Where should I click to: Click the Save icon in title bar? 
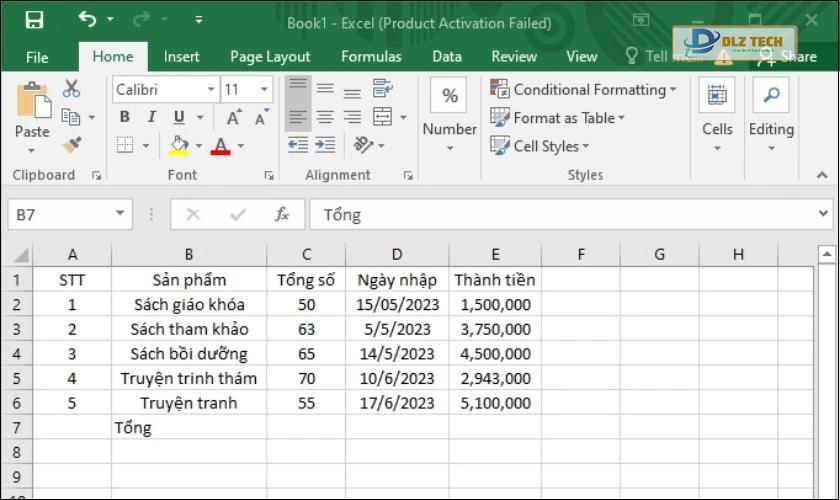[x=34, y=20]
